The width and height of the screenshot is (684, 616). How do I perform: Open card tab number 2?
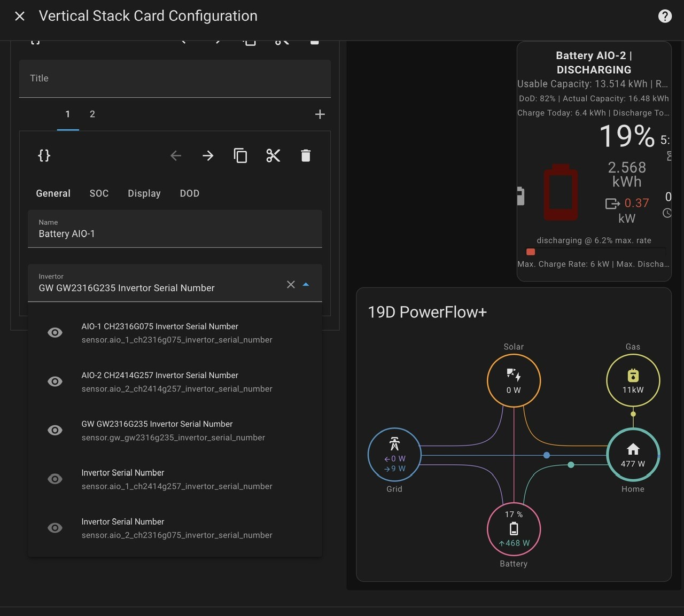coord(92,114)
